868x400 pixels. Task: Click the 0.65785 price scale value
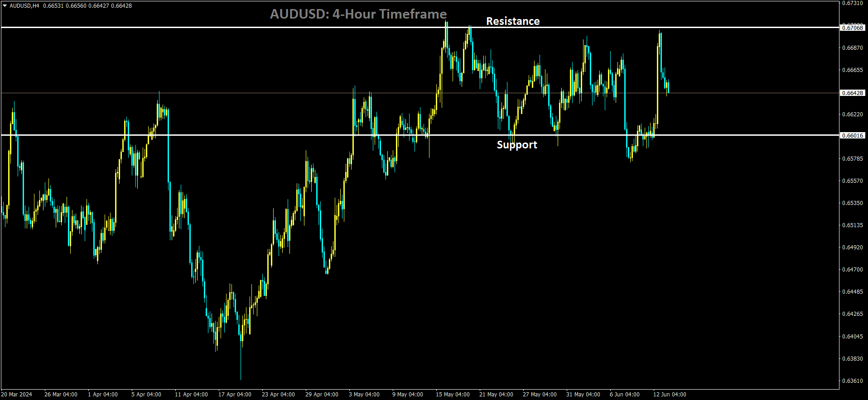[852, 159]
